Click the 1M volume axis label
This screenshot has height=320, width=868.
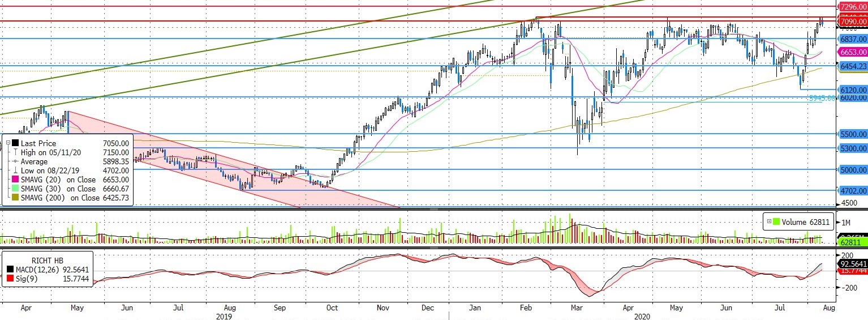coord(846,222)
